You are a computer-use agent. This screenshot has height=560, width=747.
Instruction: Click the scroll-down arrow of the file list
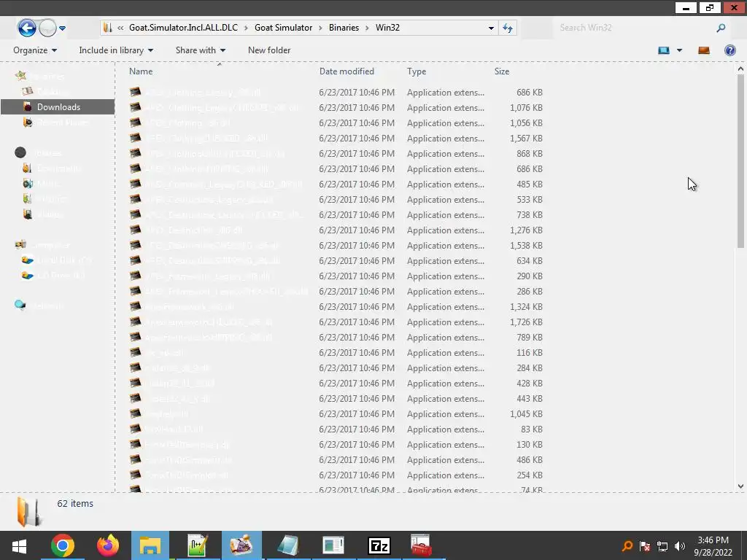(x=740, y=486)
